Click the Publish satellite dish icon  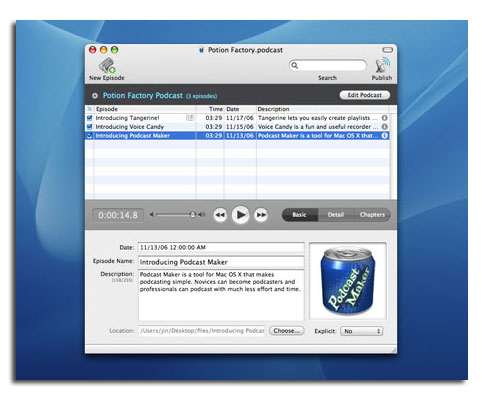382,65
